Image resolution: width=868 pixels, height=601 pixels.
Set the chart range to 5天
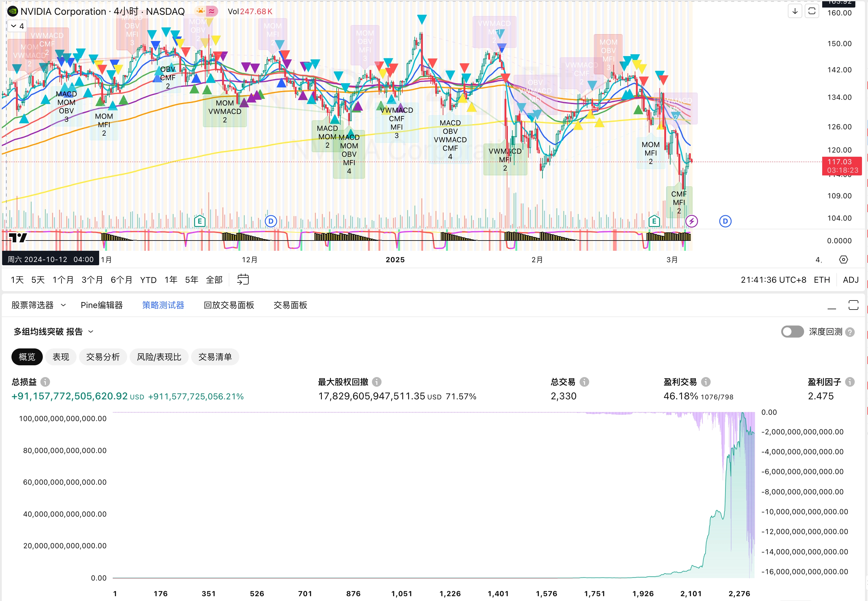tap(38, 280)
